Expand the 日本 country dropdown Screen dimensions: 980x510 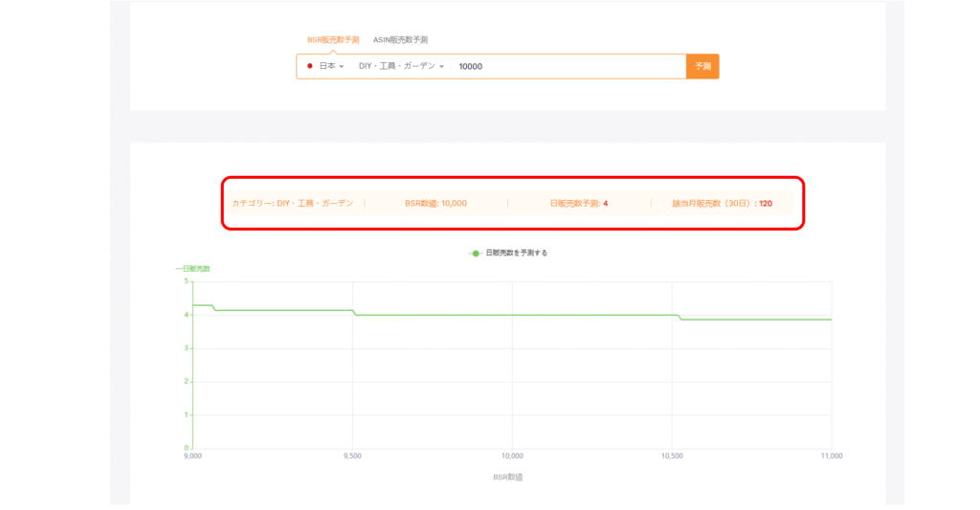point(326,66)
